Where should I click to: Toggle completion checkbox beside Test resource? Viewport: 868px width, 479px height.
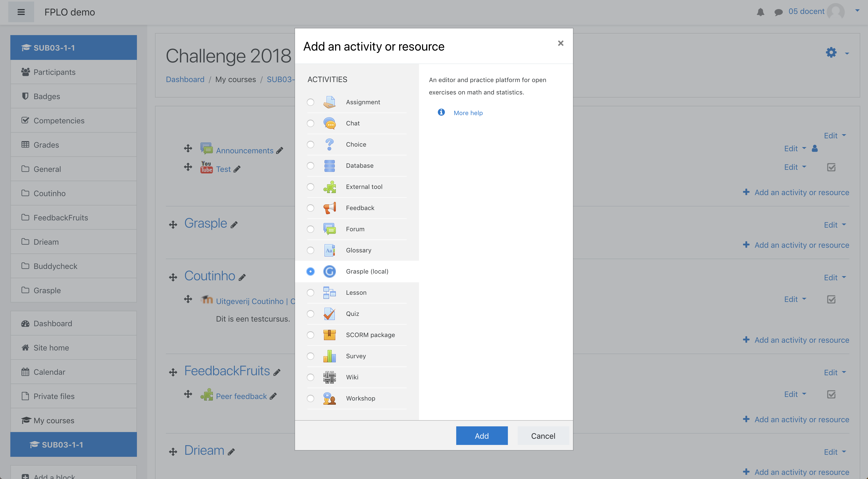coord(831,167)
